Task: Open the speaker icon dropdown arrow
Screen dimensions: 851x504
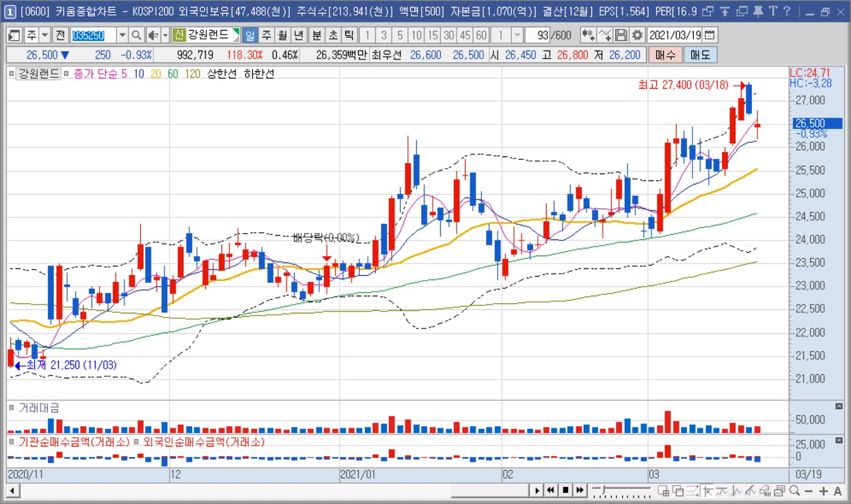Action: coord(165,36)
